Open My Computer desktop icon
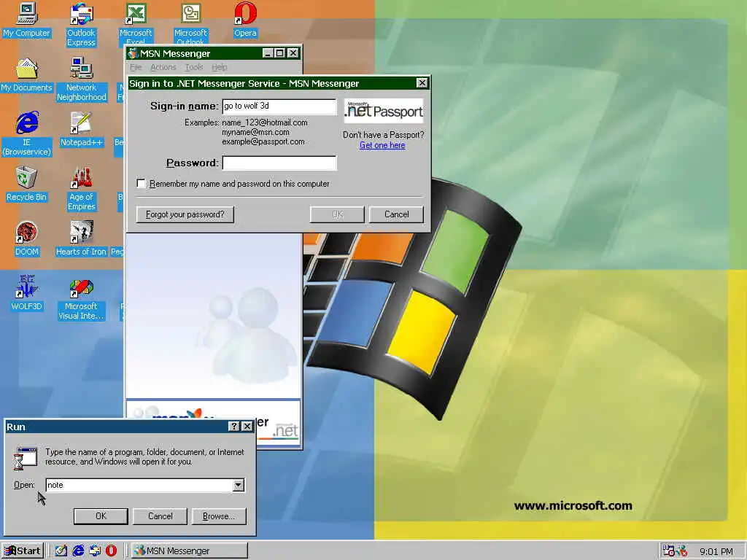 coord(27,20)
